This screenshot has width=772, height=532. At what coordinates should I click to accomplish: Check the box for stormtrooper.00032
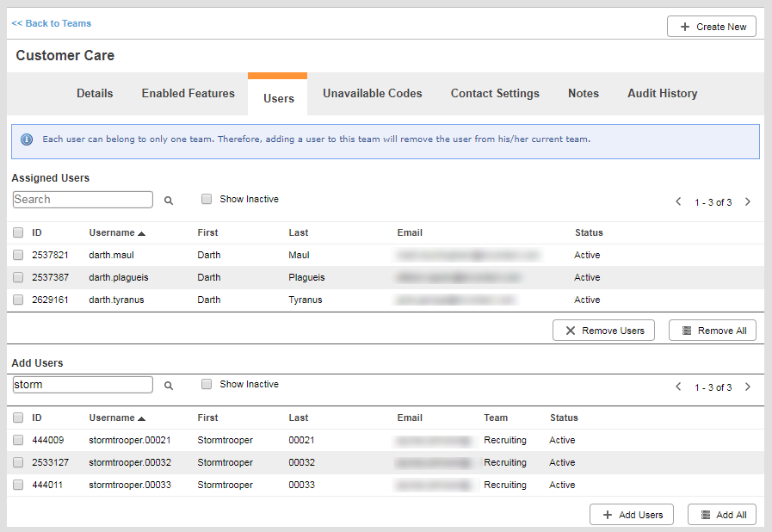[x=18, y=462]
